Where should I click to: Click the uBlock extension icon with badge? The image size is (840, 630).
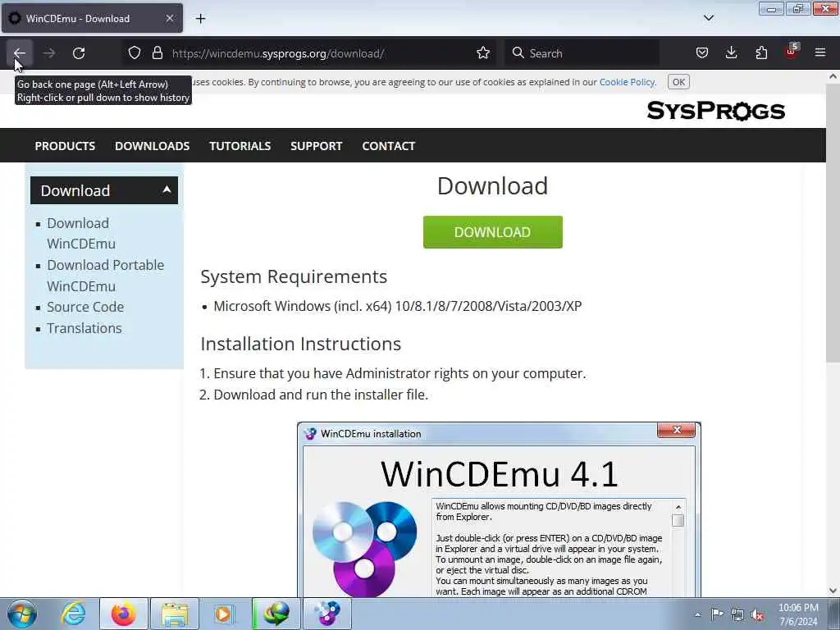(x=792, y=52)
